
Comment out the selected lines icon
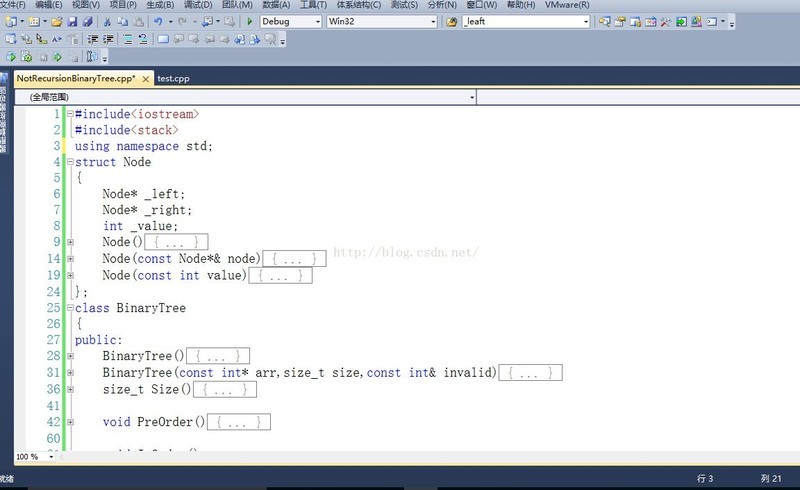[x=128, y=39]
